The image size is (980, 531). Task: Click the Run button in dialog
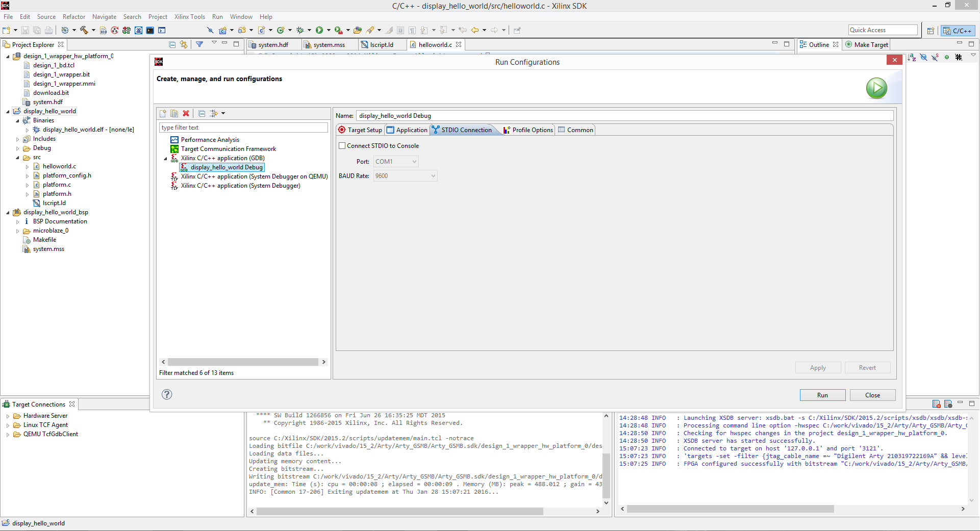click(x=822, y=395)
